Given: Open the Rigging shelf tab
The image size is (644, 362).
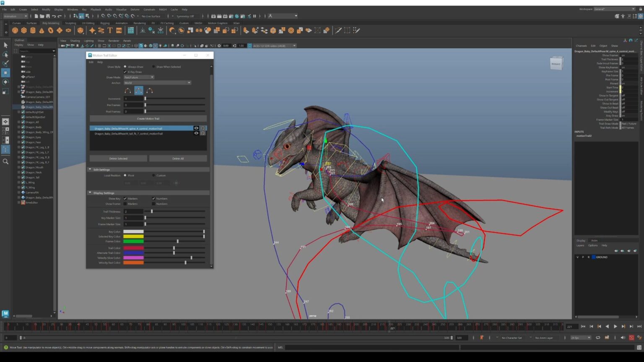Looking at the screenshot, I should click(x=105, y=23).
